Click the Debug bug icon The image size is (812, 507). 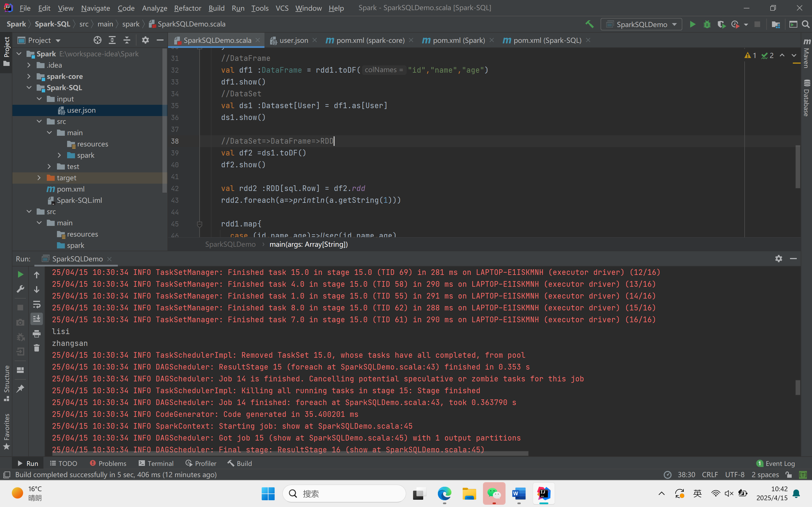pos(707,25)
